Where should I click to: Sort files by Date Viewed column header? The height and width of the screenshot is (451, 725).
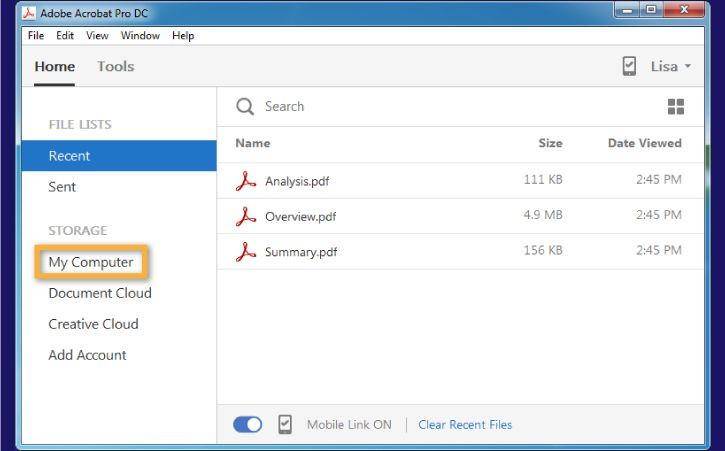coord(645,143)
